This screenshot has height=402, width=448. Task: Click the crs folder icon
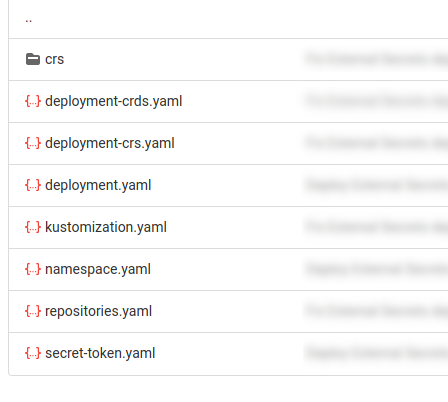[33, 59]
